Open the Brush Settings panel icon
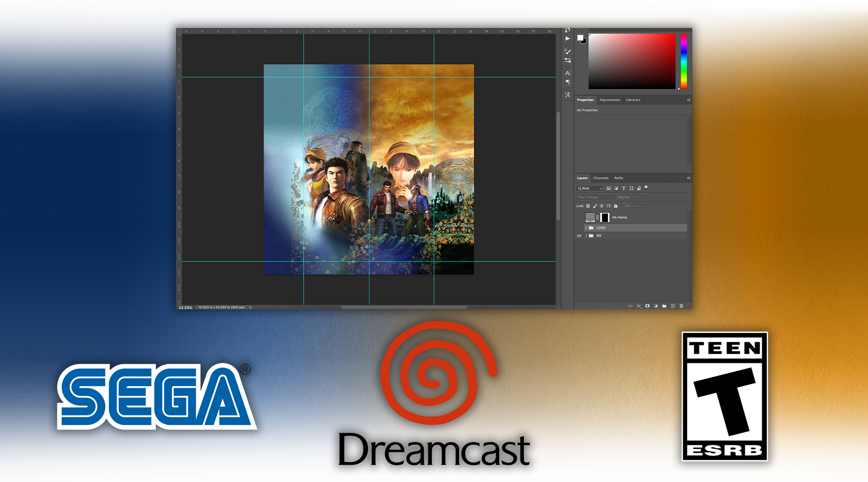The height and width of the screenshot is (482, 868). pyautogui.click(x=567, y=51)
